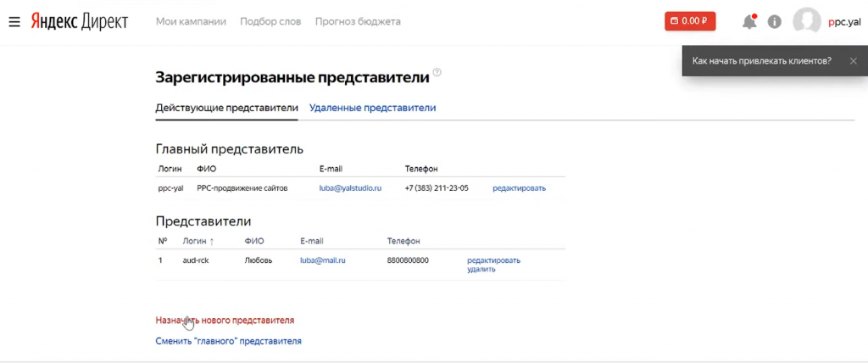Image resolution: width=868 pixels, height=363 pixels.
Task: Click the Главный представитель heading
Action: pos(230,149)
